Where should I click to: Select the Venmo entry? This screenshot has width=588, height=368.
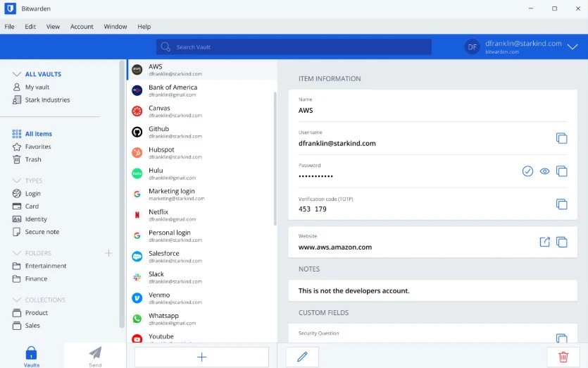tap(201, 298)
